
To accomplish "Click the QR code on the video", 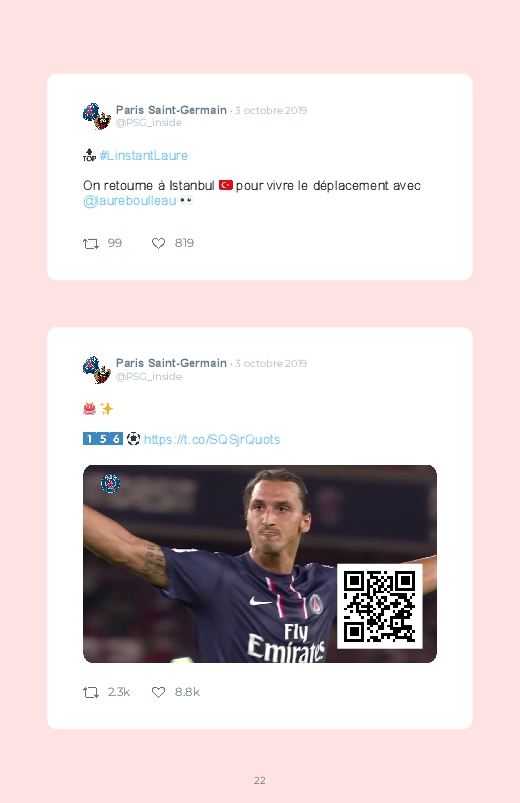I will pos(380,606).
